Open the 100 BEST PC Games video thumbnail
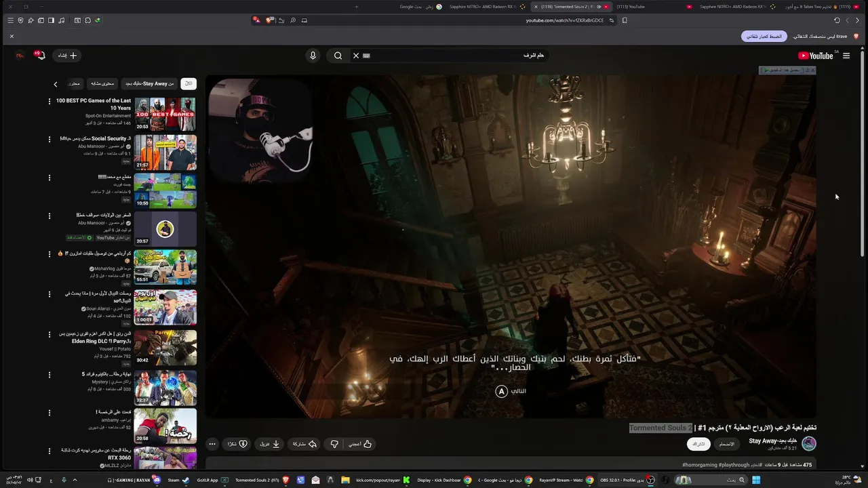 [x=165, y=113]
